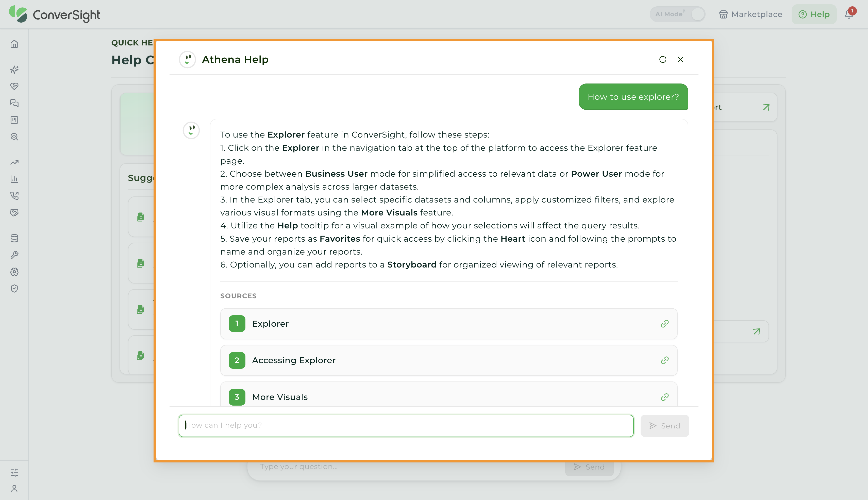Screen dimensions: 868x500
Task: Click link icon on Accessing Explorer source
Action: (665, 360)
